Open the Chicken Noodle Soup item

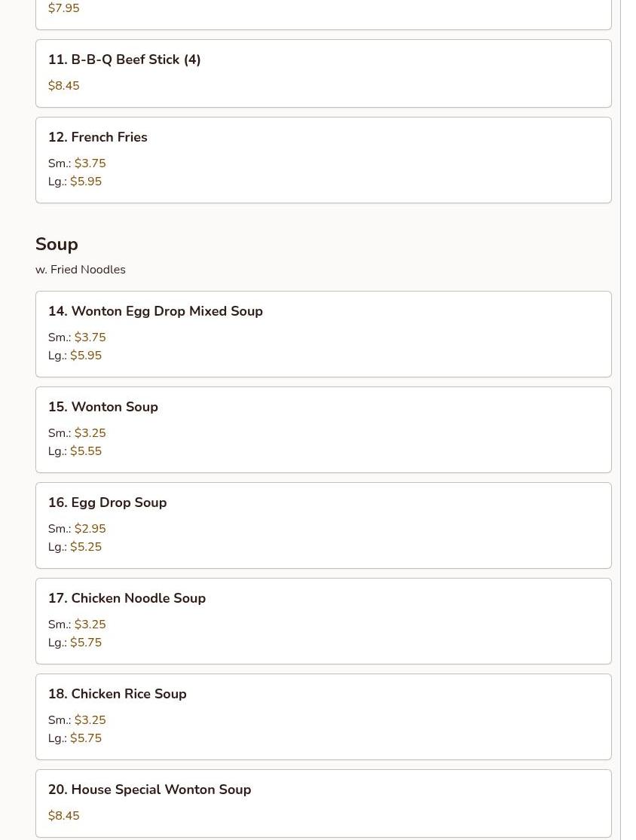323,621
